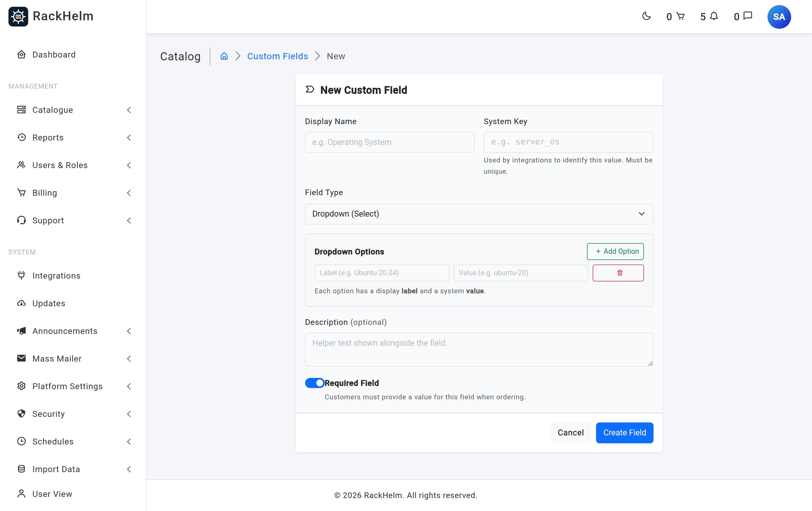Open User View in sidebar
This screenshot has width=812, height=511.
point(52,494)
